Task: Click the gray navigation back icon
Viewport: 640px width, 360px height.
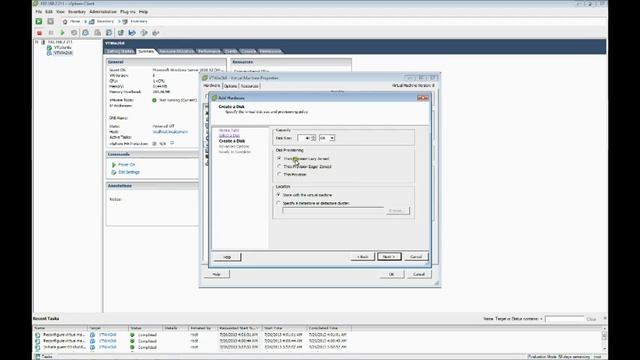Action: pyautogui.click(x=50, y=21)
